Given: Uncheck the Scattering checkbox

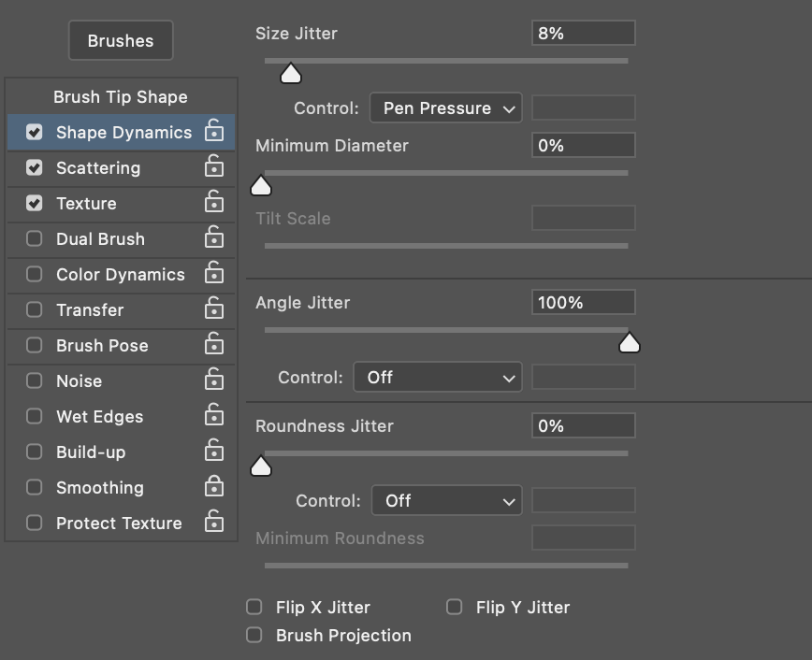Looking at the screenshot, I should pyautogui.click(x=35, y=167).
